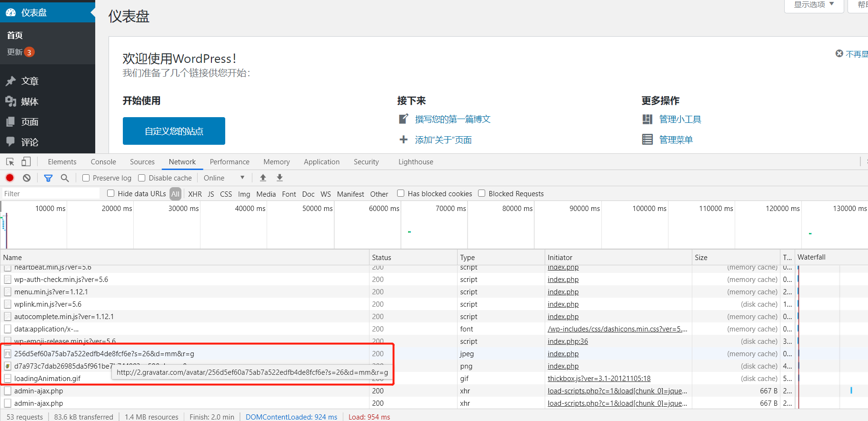Click the import HAR file upload arrow
The height and width of the screenshot is (421, 868).
(x=263, y=178)
